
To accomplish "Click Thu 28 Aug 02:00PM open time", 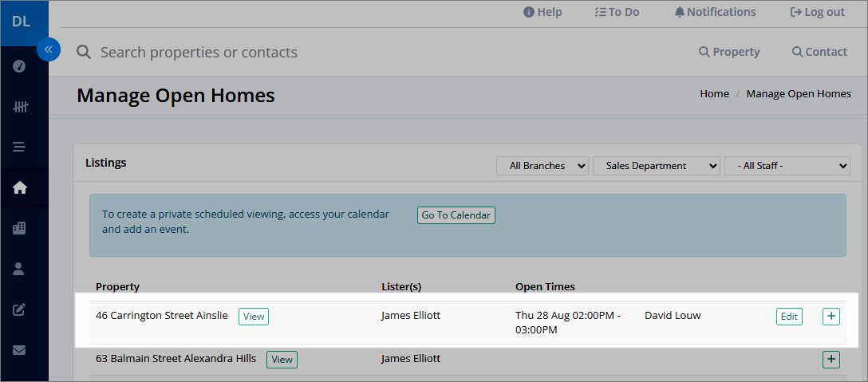I will (567, 323).
